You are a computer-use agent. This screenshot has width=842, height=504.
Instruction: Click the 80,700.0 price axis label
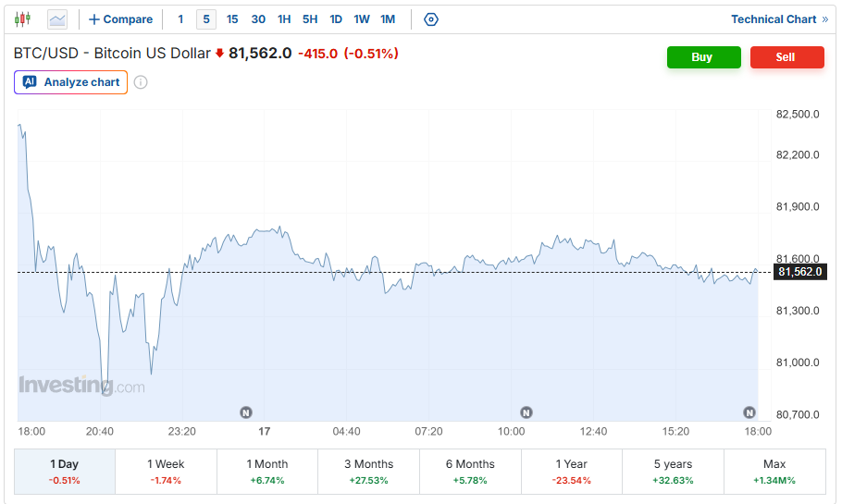click(x=798, y=414)
